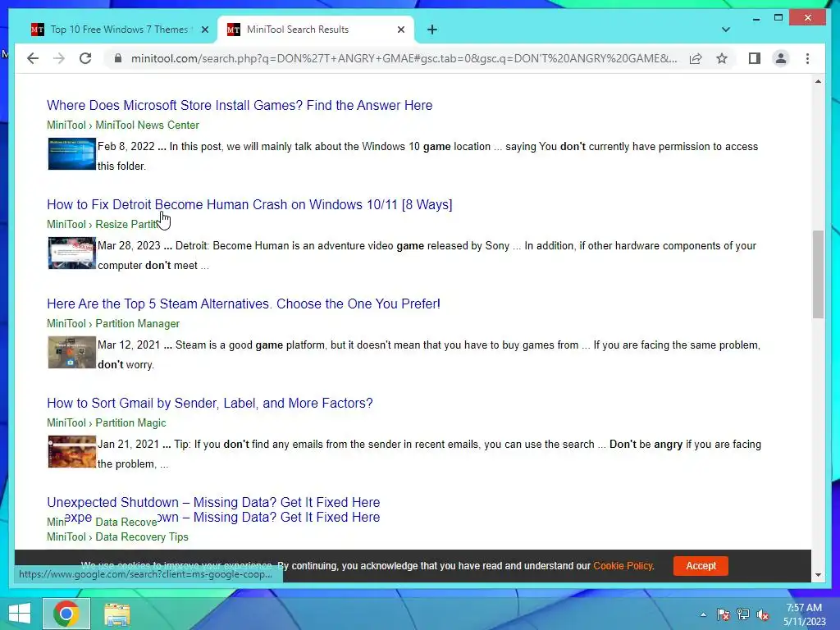
Task: Click MiniTool › Partition Manager breadcrumb
Action: pyautogui.click(x=113, y=323)
